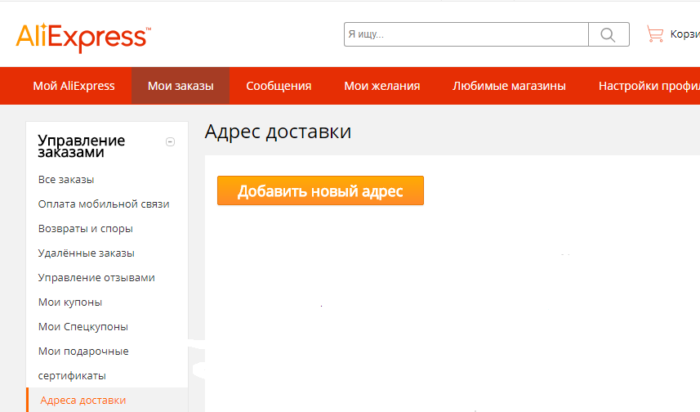Open the shopping cart icon

pyautogui.click(x=655, y=34)
